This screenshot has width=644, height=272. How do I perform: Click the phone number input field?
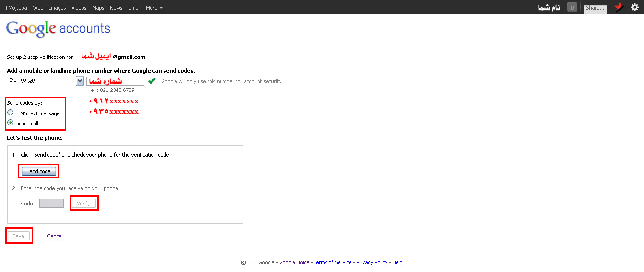point(115,81)
